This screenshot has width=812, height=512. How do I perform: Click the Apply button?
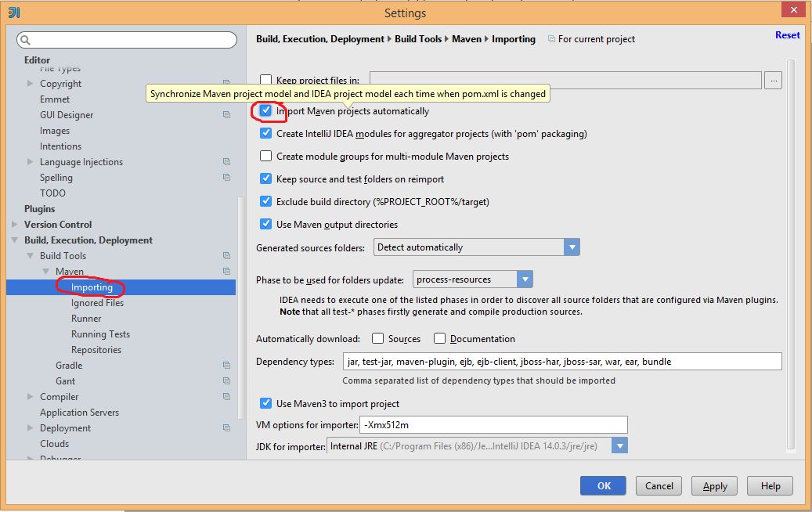coord(715,485)
